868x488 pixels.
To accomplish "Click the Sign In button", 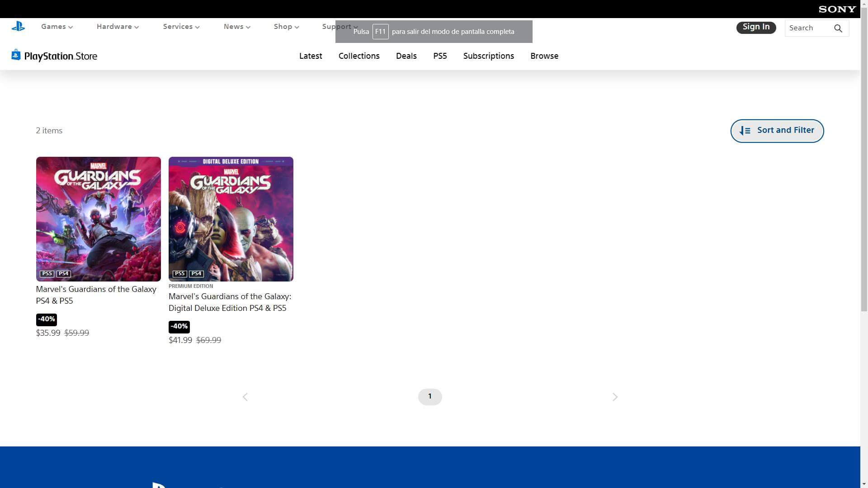I will pyautogui.click(x=756, y=27).
